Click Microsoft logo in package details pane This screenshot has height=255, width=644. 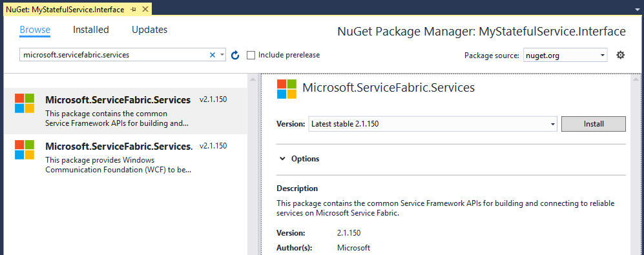click(x=287, y=89)
